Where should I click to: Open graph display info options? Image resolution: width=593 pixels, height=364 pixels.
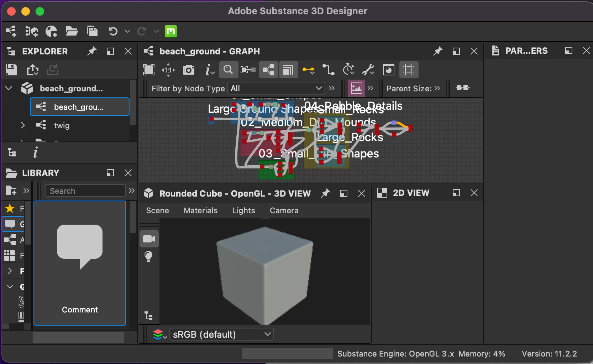point(210,70)
